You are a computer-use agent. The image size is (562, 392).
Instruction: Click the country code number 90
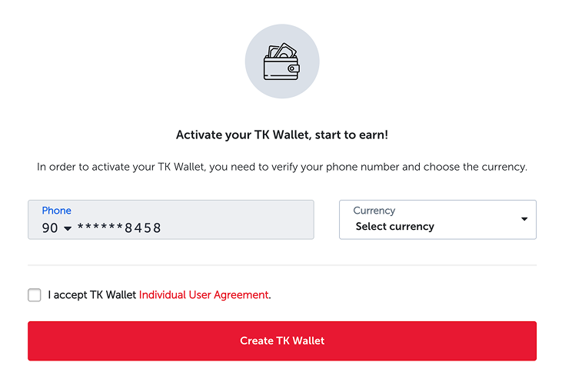click(x=50, y=228)
